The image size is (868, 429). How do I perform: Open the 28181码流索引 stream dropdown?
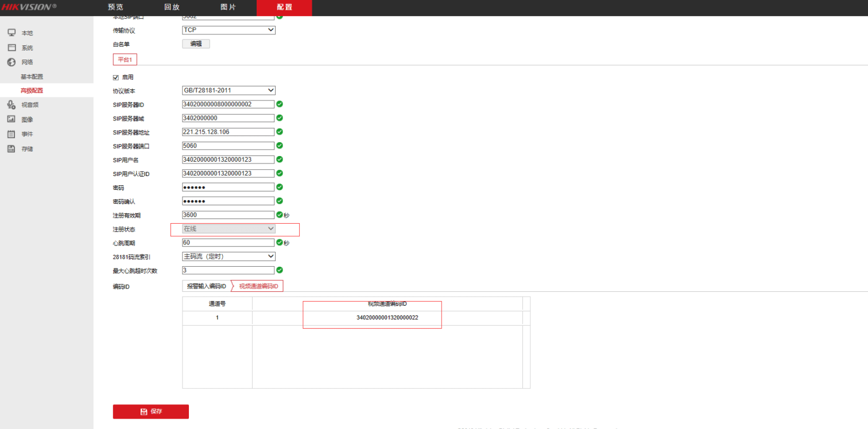228,256
